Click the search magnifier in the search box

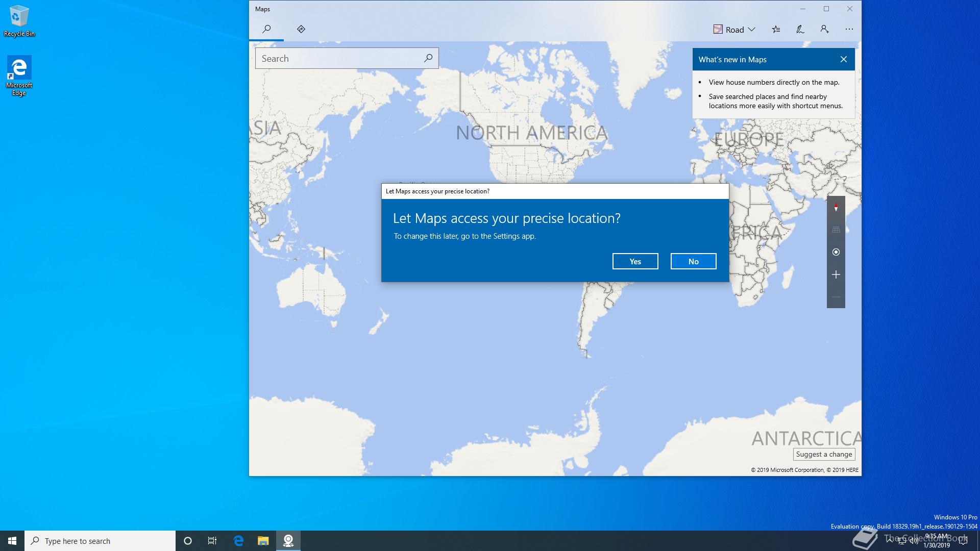pos(428,58)
